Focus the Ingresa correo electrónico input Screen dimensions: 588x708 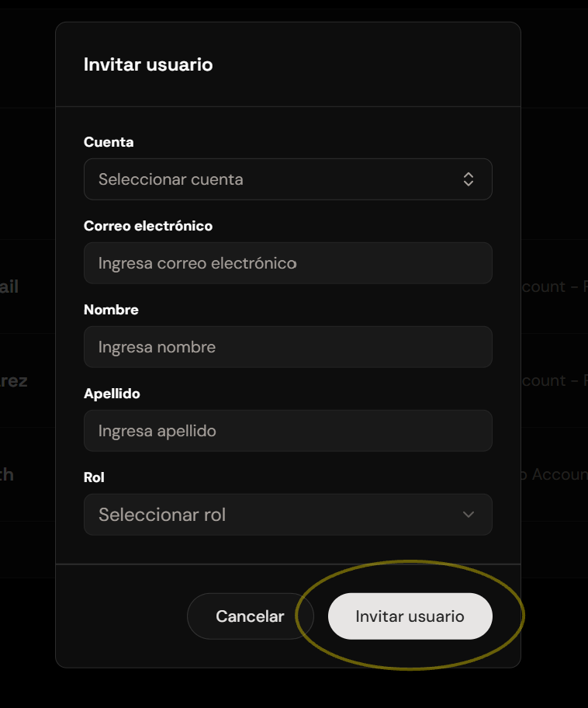[288, 263]
